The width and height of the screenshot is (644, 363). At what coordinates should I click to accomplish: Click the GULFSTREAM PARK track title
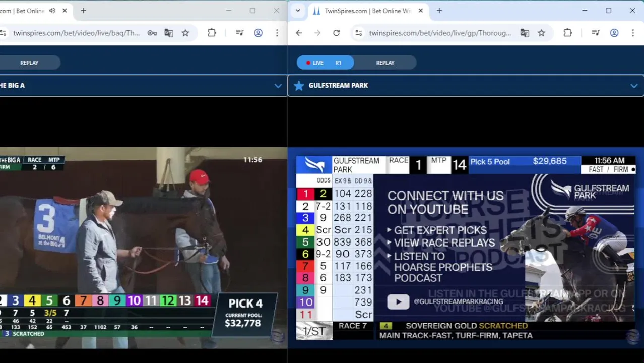[x=338, y=86]
